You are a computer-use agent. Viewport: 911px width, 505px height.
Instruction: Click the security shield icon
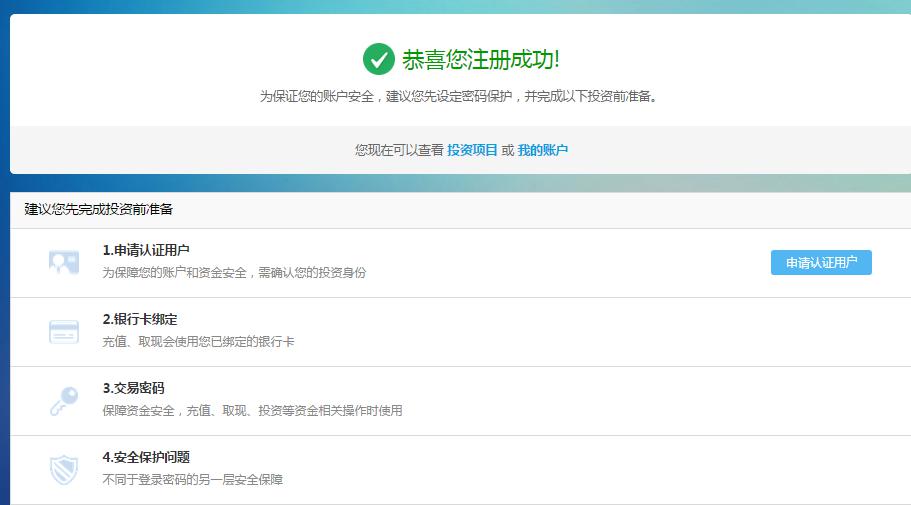click(x=64, y=470)
